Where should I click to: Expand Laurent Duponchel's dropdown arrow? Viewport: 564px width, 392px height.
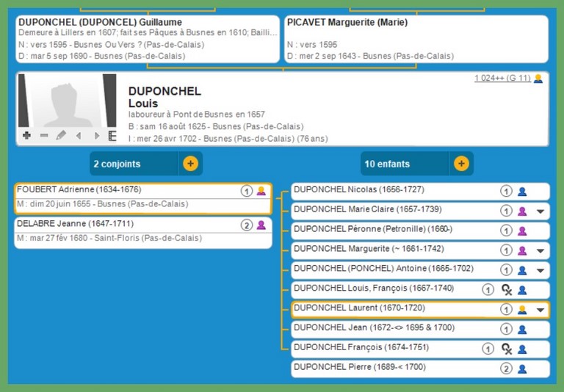540,310
